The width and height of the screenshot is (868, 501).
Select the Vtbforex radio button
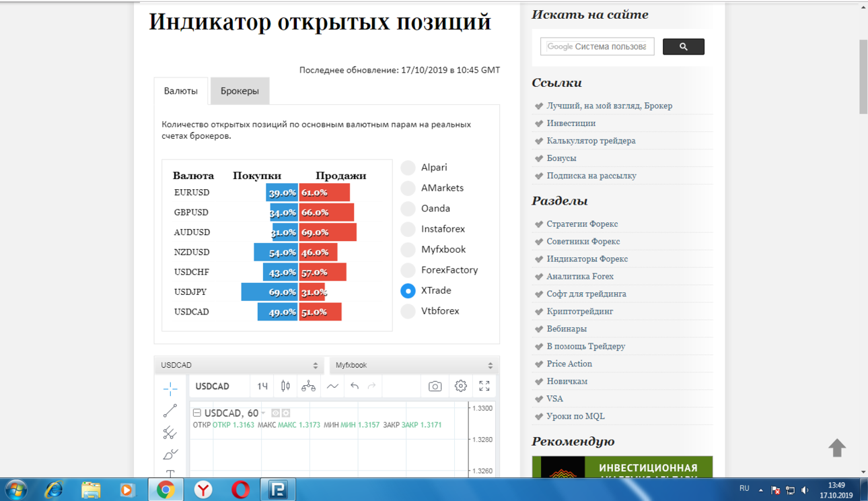click(x=408, y=311)
